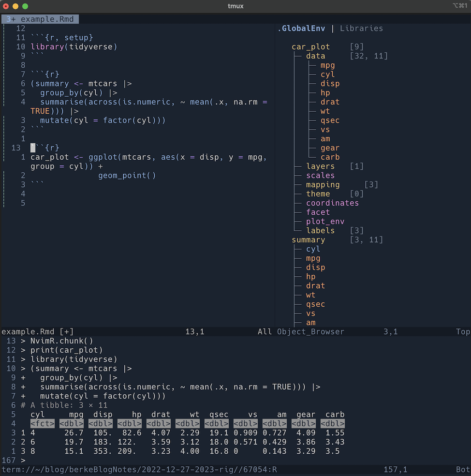Click the plot_env item in car_plot
The image size is (471, 476).
click(325, 222)
